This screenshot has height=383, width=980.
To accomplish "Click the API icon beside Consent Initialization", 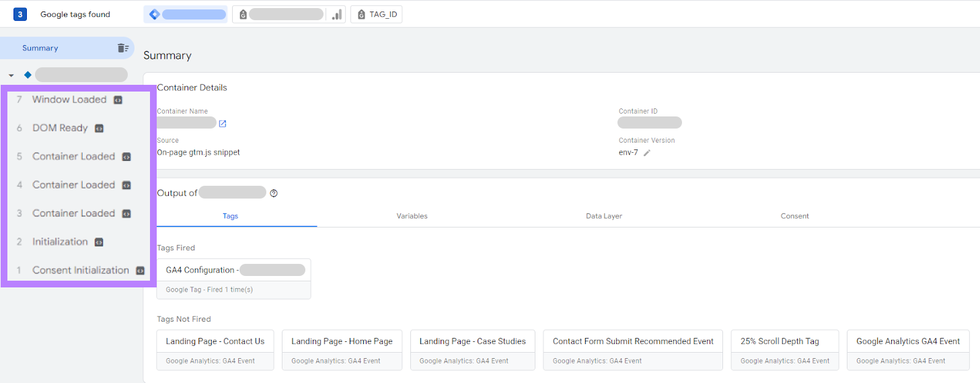I will [140, 271].
